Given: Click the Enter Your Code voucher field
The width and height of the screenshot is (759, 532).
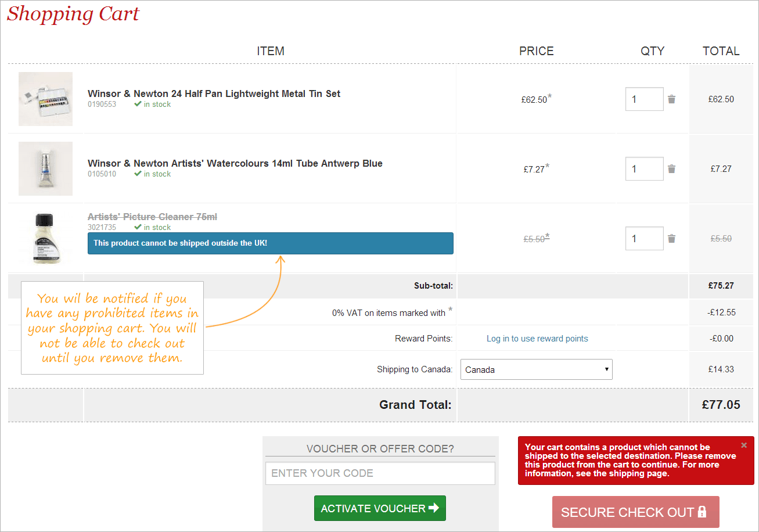Looking at the screenshot, I should tap(380, 473).
